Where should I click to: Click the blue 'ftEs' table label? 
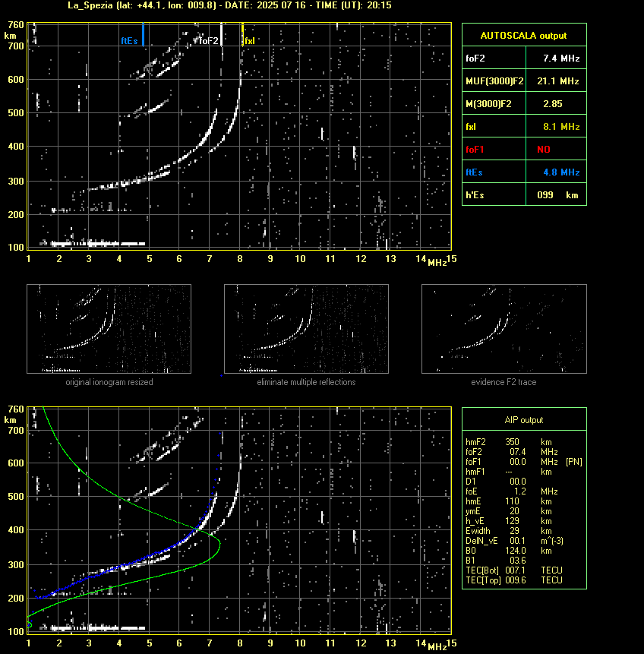click(x=474, y=172)
